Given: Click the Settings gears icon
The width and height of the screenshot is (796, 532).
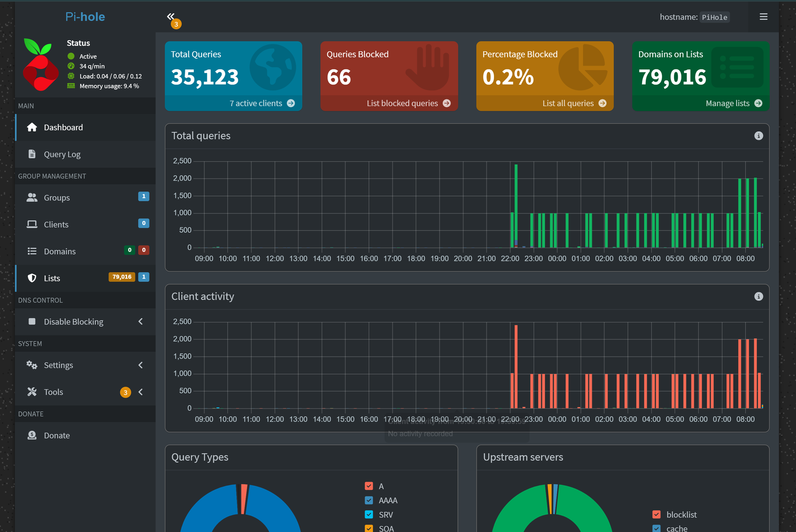Looking at the screenshot, I should [32, 365].
